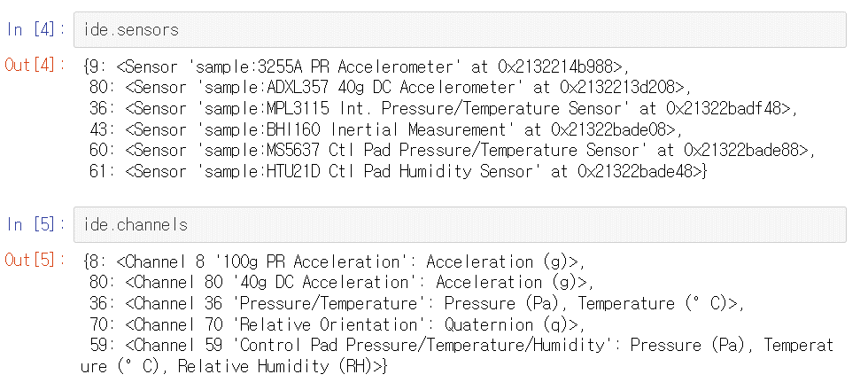
Task: Click the BHI160 Inertial Measurement output line
Action: pyautogui.click(x=372, y=129)
